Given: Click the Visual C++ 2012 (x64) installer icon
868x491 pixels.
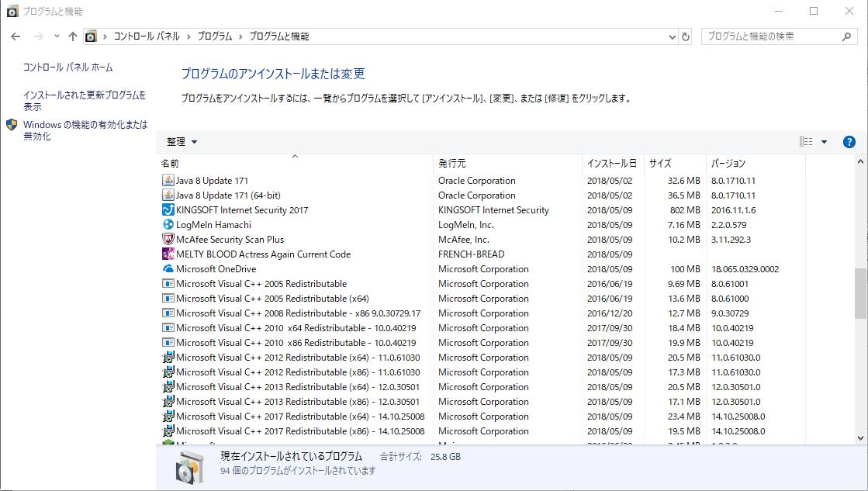Looking at the screenshot, I should tap(168, 358).
